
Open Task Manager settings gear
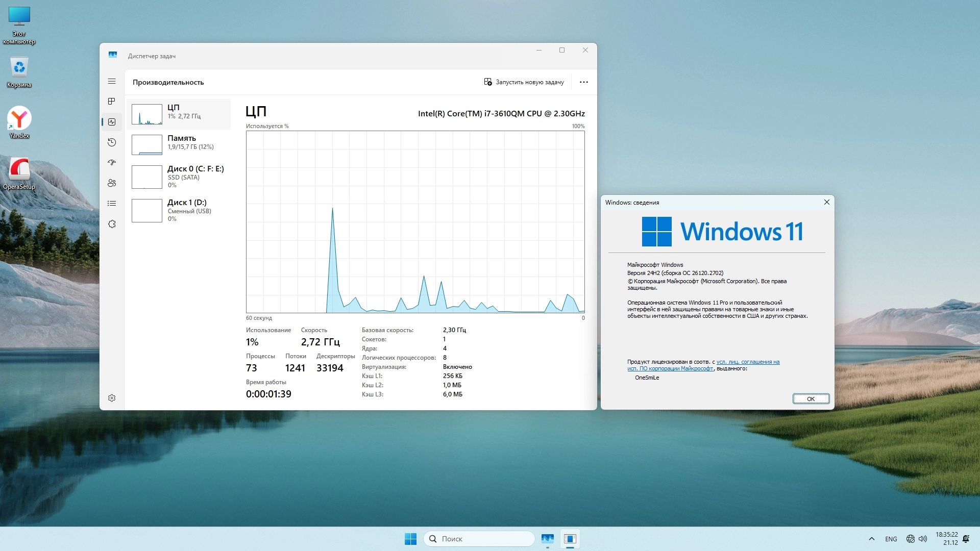coord(112,398)
